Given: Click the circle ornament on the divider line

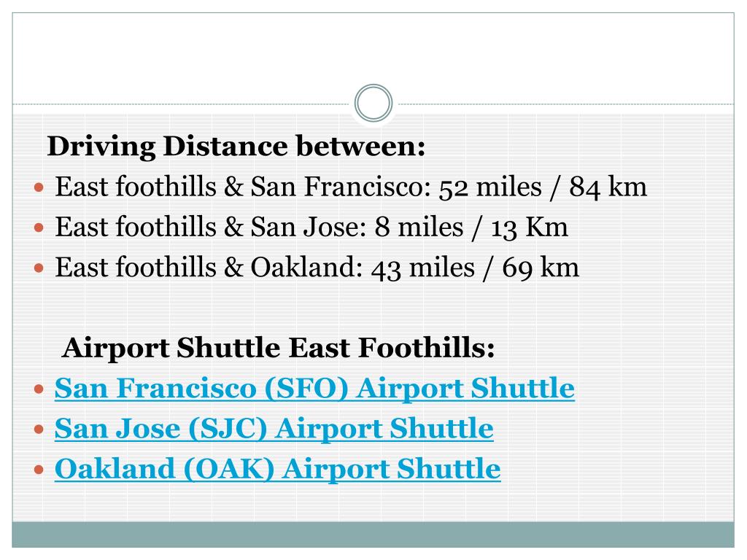Looking at the screenshot, I should point(373,103).
